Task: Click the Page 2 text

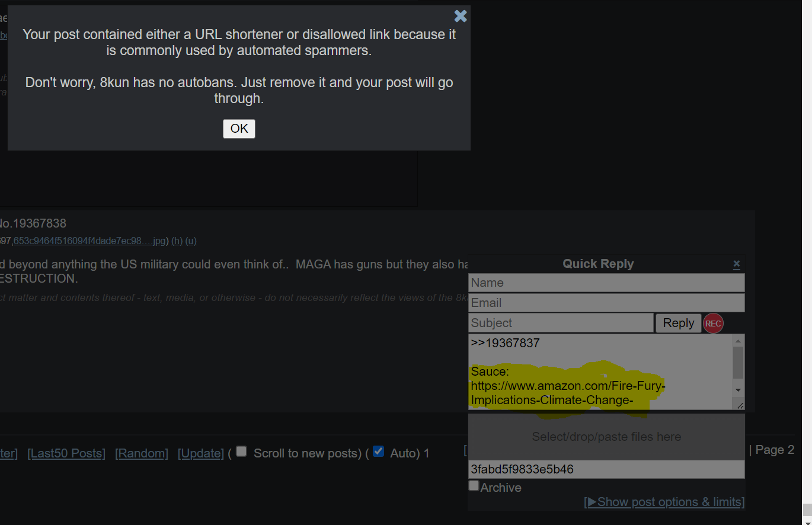Action: pos(775,450)
